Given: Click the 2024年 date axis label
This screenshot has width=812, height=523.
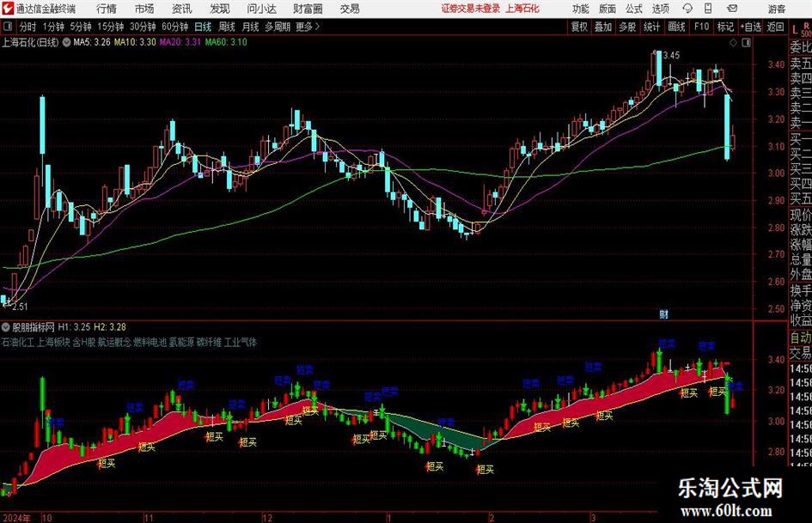Looking at the screenshot, I should 16,518.
